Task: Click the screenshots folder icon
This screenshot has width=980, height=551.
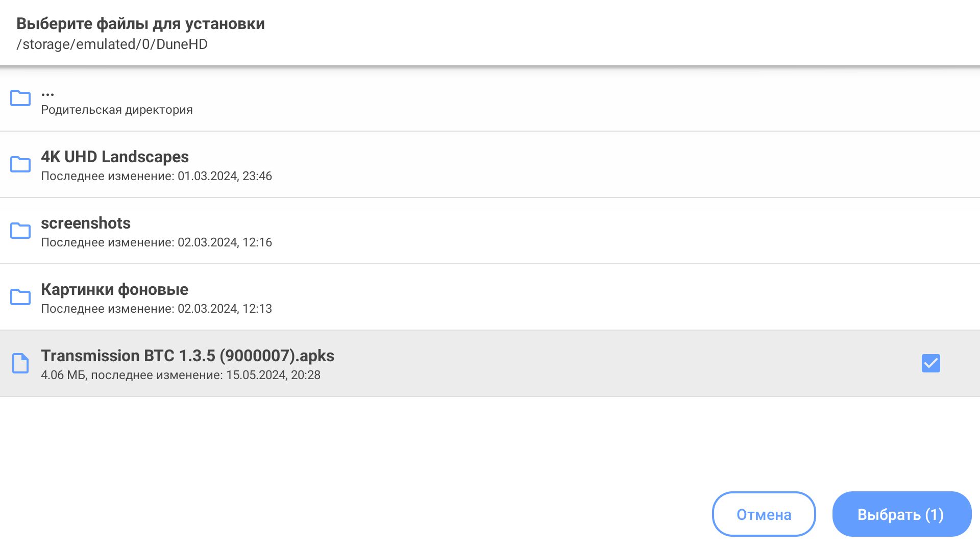Action: coord(20,231)
